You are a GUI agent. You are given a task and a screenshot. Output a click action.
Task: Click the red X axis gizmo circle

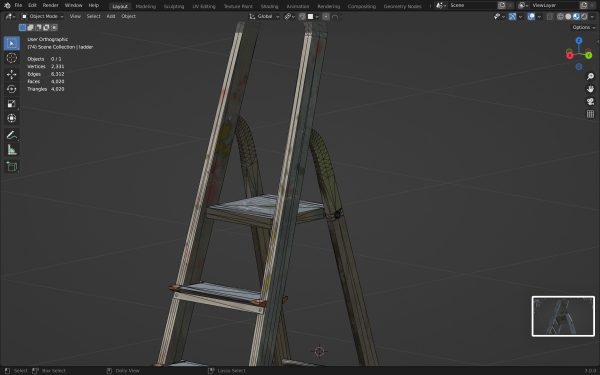click(570, 56)
